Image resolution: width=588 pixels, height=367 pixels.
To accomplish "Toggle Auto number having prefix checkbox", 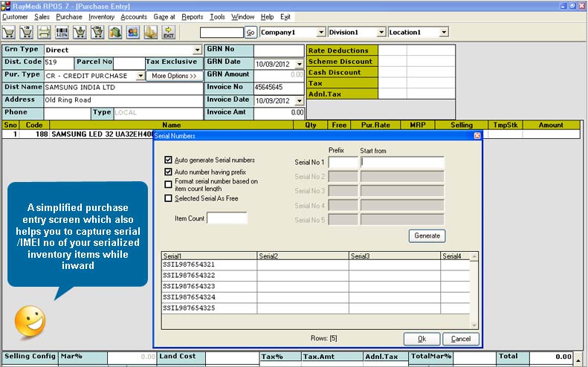I will pyautogui.click(x=168, y=172).
